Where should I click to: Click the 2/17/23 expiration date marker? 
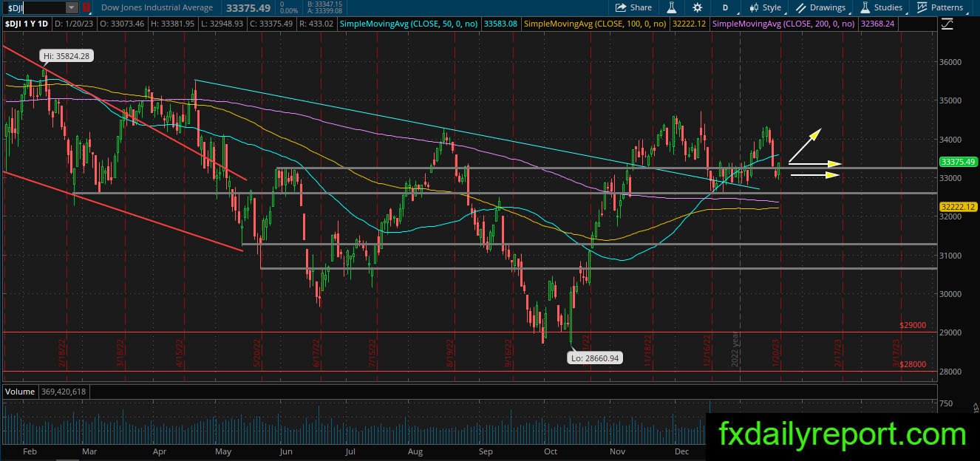tap(838, 353)
